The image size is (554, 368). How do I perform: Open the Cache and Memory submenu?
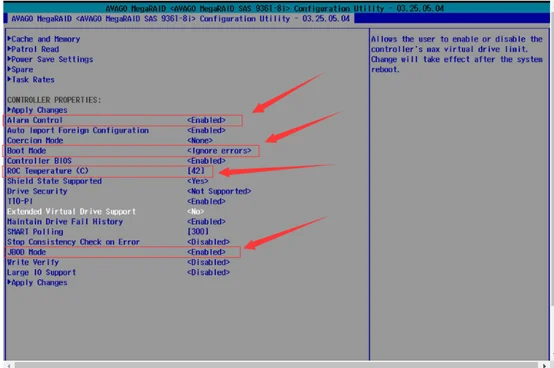coord(44,39)
